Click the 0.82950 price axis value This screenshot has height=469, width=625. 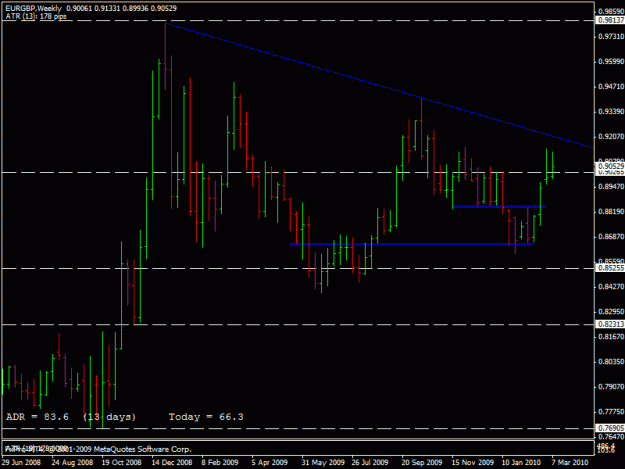pos(611,312)
